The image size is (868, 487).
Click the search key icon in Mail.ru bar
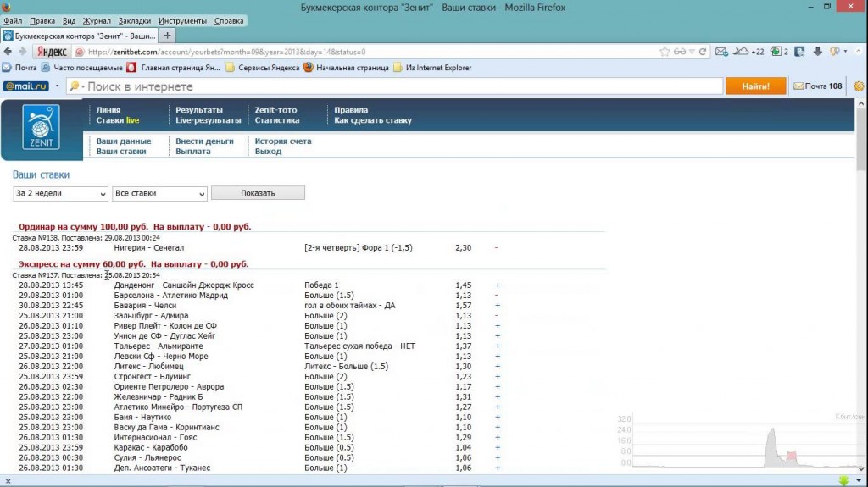pyautogui.click(x=75, y=86)
